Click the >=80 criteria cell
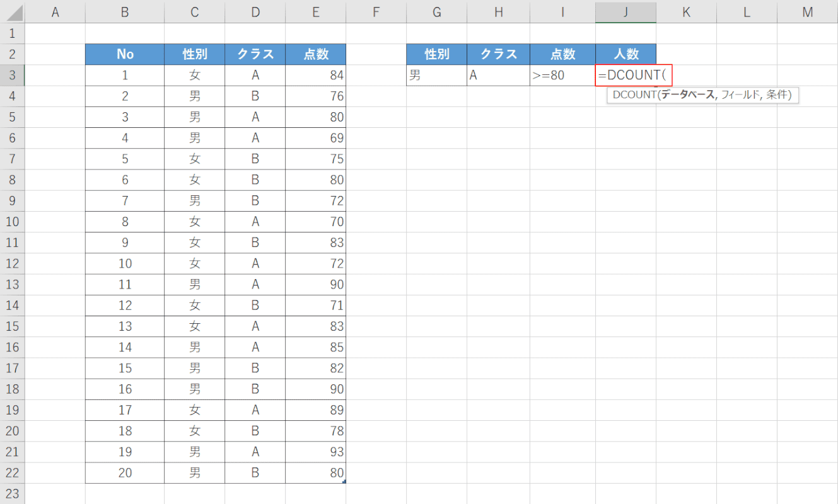This screenshot has height=504, width=838. [x=563, y=75]
